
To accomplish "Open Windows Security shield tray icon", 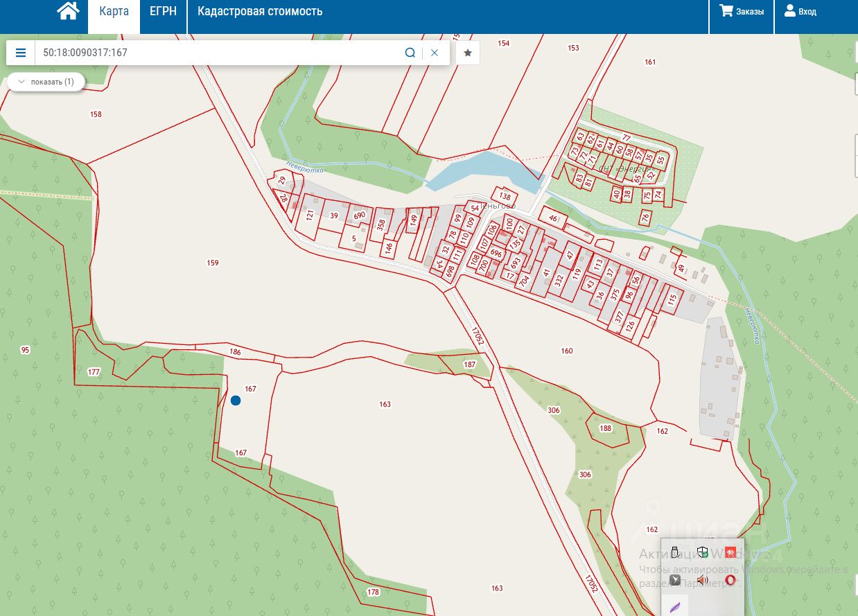I will [703, 552].
